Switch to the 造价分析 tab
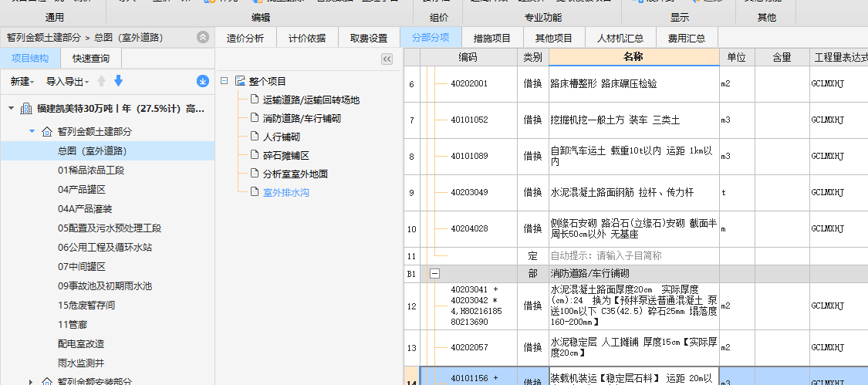 click(245, 39)
